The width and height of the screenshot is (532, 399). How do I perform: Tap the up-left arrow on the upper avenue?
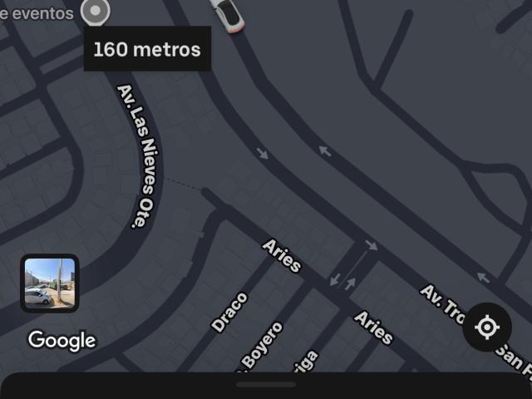(325, 150)
